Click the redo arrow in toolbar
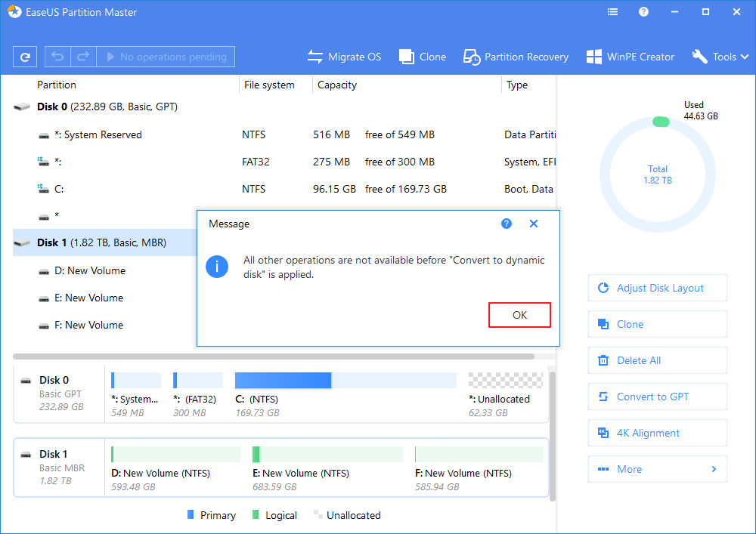Image resolution: width=756 pixels, height=534 pixels. [x=83, y=57]
